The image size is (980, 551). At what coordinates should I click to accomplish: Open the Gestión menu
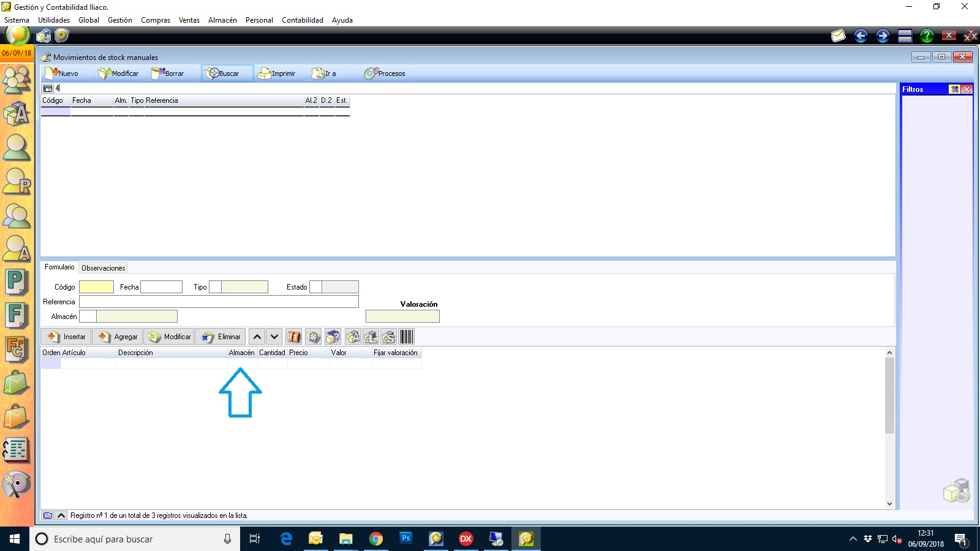pos(120,20)
